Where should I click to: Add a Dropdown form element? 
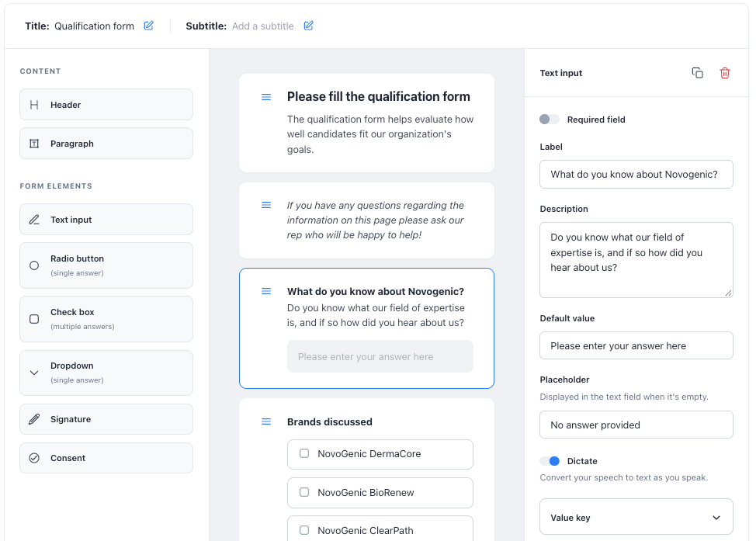tap(106, 373)
